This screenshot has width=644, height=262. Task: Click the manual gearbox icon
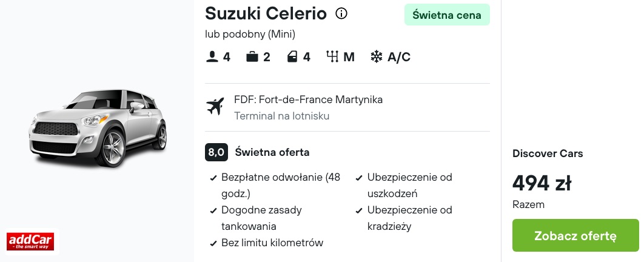332,56
